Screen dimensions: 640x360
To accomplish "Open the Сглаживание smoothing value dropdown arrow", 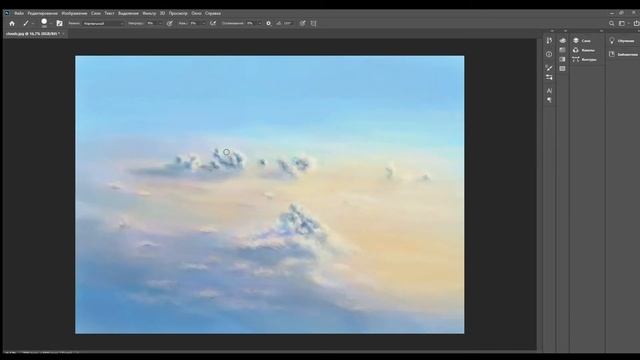I will 260,23.
